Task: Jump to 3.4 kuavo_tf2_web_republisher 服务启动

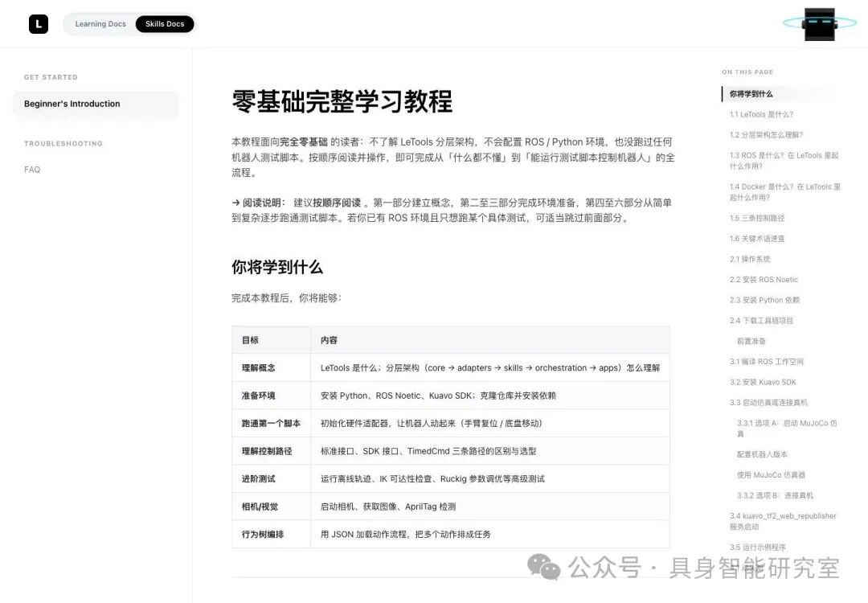Action: click(783, 521)
